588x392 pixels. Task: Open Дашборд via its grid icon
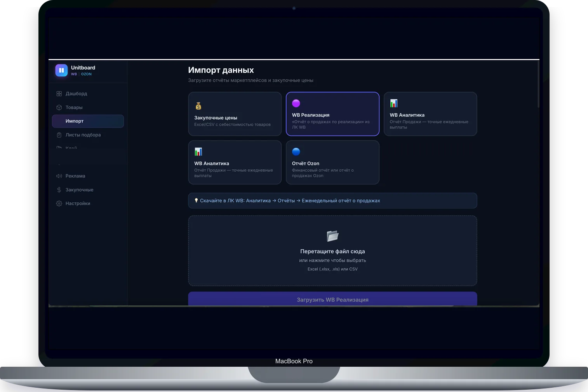[59, 94]
